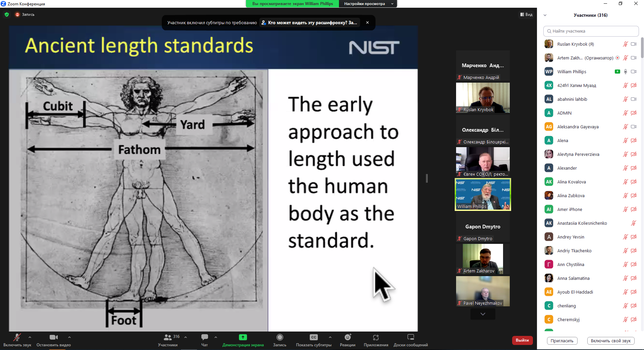The width and height of the screenshot is (644, 350).
Task: Click William Phillips microphone icon in list
Action: coord(625,72)
